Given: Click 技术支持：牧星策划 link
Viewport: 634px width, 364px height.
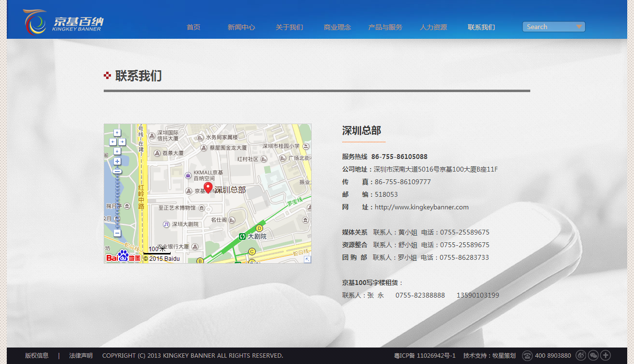Looking at the screenshot, I should [x=490, y=356].
